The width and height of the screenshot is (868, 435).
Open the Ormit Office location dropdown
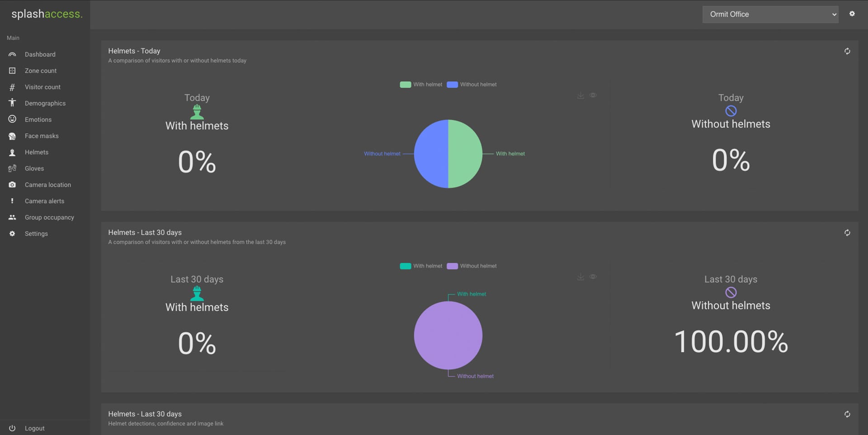coord(770,14)
